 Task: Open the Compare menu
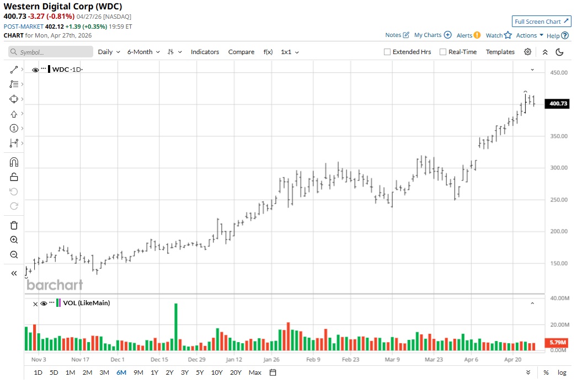click(241, 52)
